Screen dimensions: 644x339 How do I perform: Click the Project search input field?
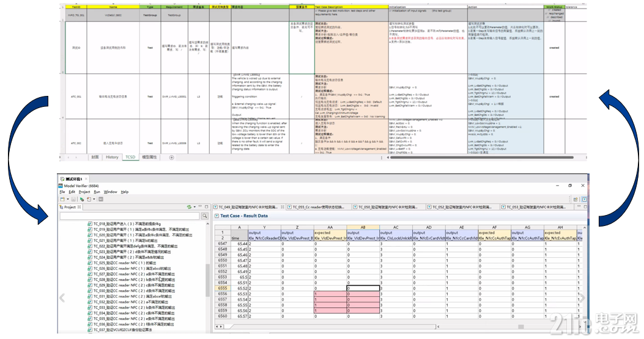pos(130,216)
